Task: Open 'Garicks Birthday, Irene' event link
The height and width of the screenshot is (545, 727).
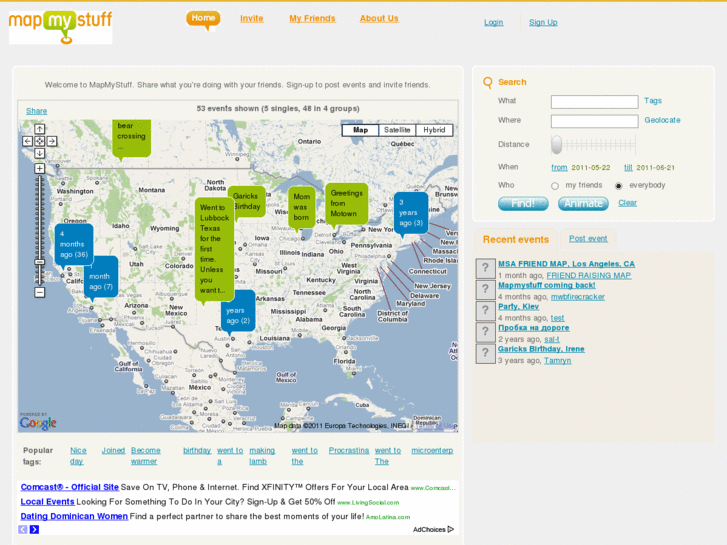Action: 541,349
